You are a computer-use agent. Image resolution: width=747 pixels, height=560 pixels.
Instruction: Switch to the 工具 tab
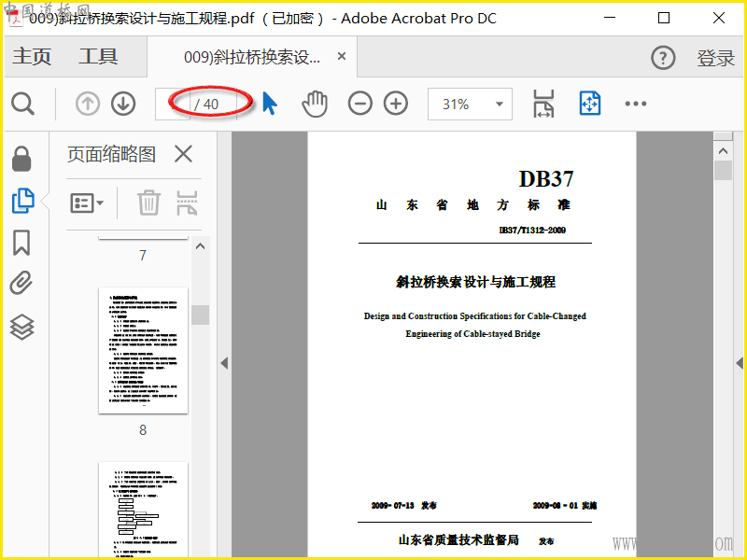(x=98, y=57)
